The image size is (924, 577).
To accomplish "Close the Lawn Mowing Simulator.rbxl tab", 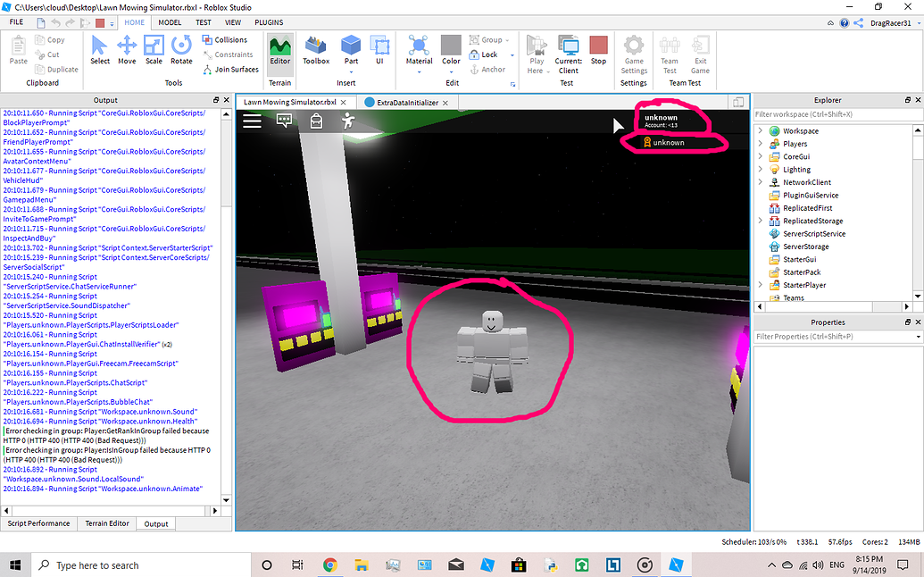I will tap(343, 103).
